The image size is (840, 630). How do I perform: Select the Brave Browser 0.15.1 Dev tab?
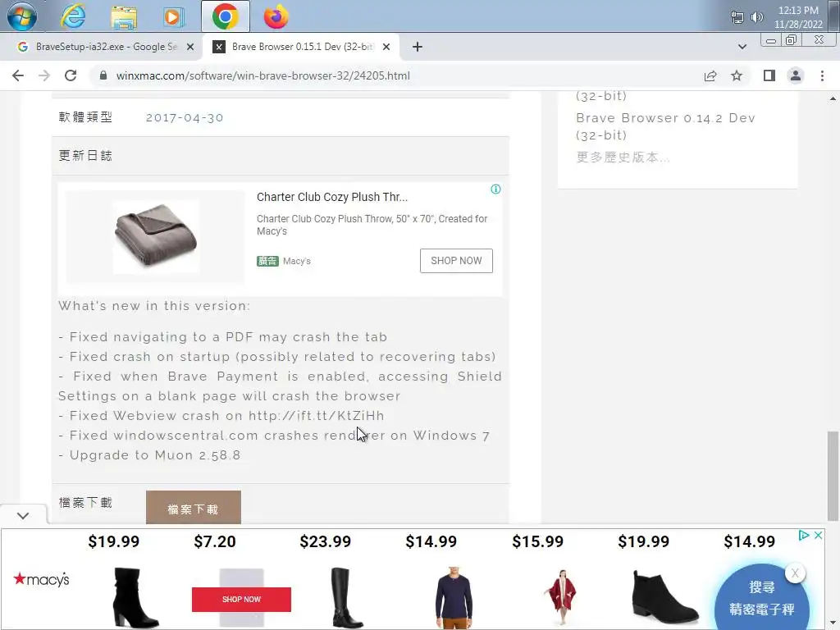[303, 47]
